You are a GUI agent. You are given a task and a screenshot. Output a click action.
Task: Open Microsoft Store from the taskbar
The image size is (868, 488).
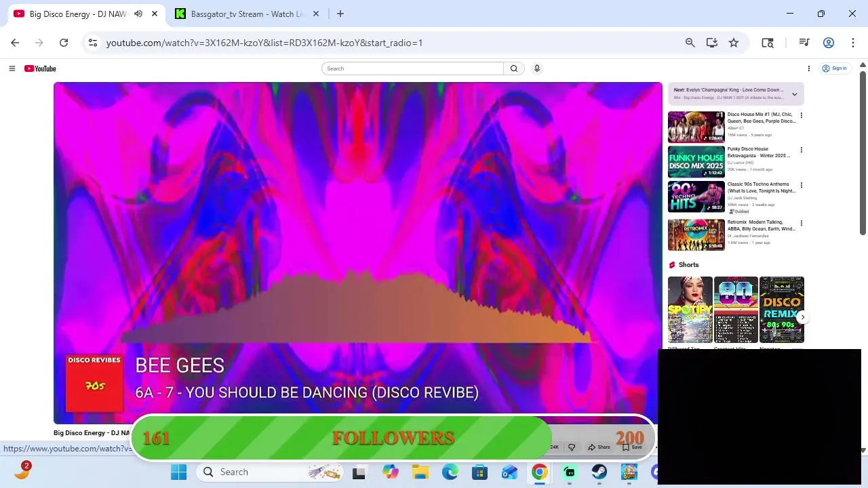pyautogui.click(x=479, y=472)
